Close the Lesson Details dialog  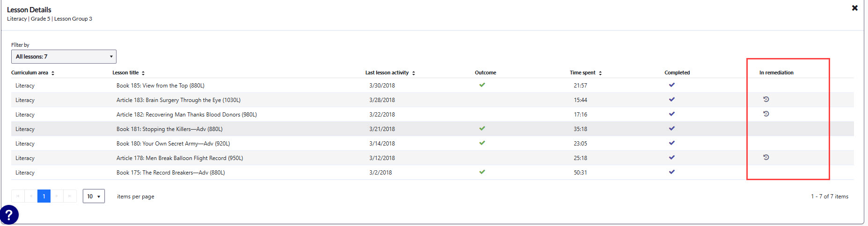(854, 8)
